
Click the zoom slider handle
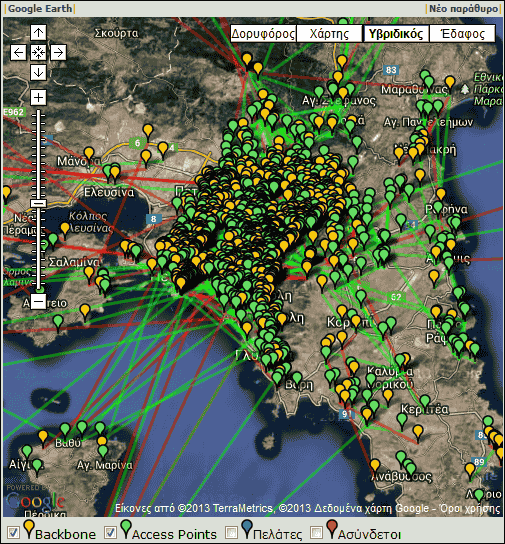click(x=38, y=203)
